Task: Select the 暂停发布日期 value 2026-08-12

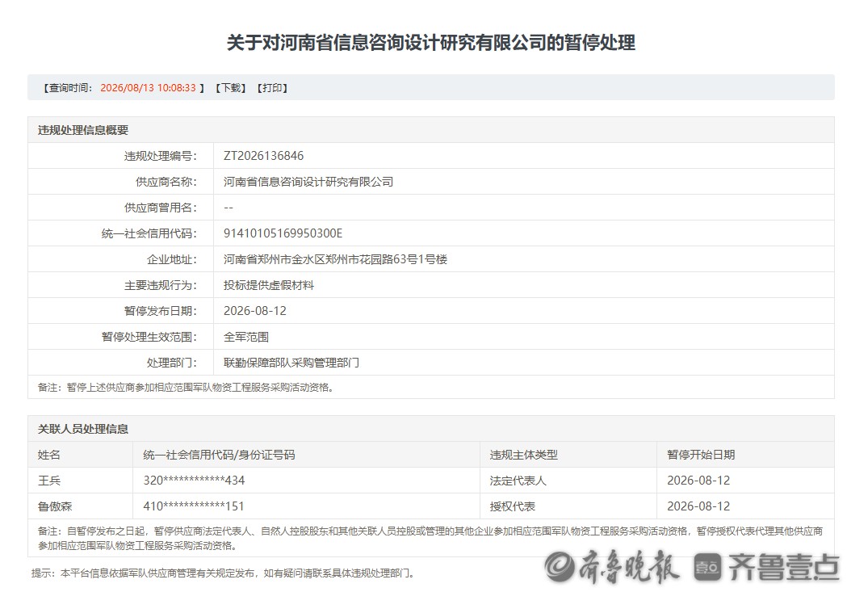Action: pyautogui.click(x=254, y=311)
